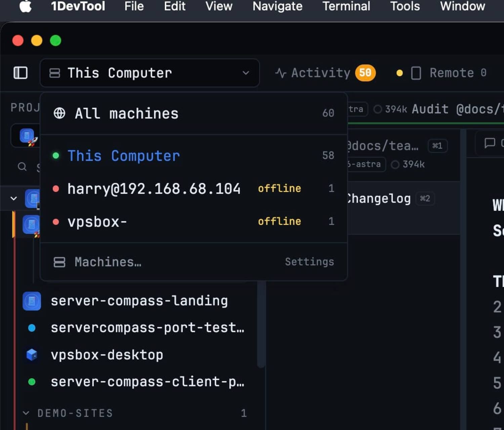Choose This Computer machine entry

pyautogui.click(x=194, y=156)
